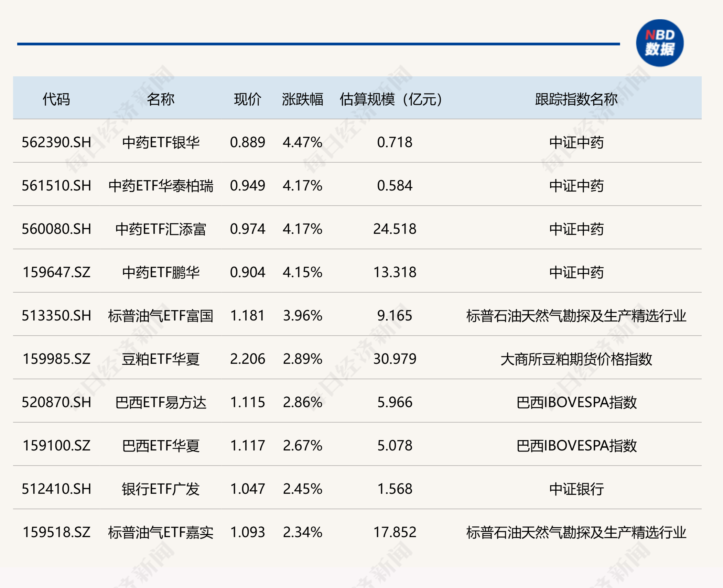
Task: Select the name 银行ETF广发
Action: pos(161,489)
